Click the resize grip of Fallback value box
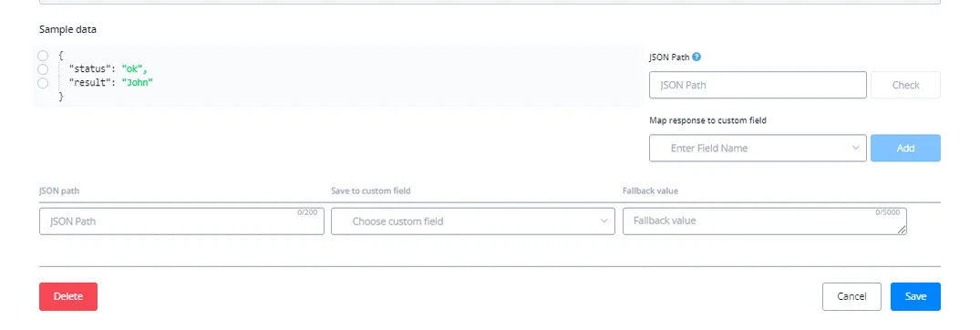980x330 pixels. (x=902, y=231)
